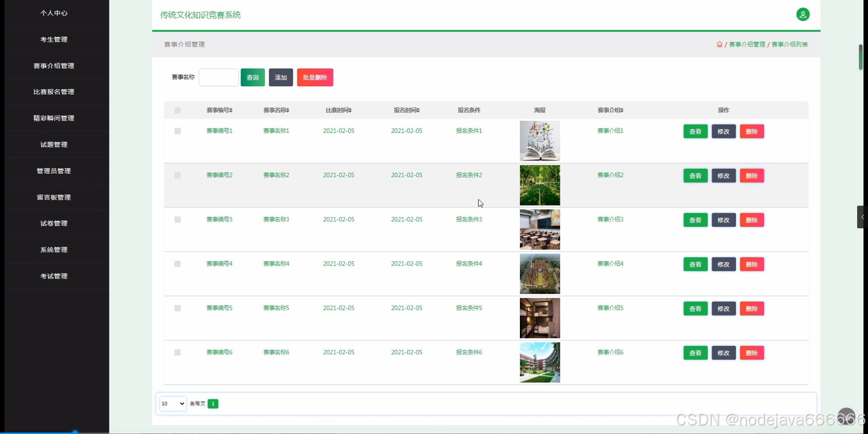The width and height of the screenshot is (868, 434).
Task: Sort by 赛事介绍 column header
Action: pyautogui.click(x=610, y=110)
